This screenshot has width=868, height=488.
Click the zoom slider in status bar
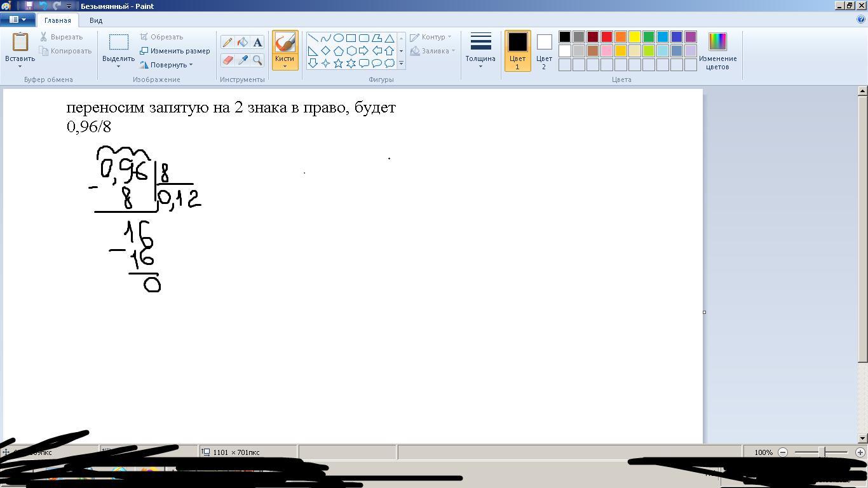coord(822,452)
